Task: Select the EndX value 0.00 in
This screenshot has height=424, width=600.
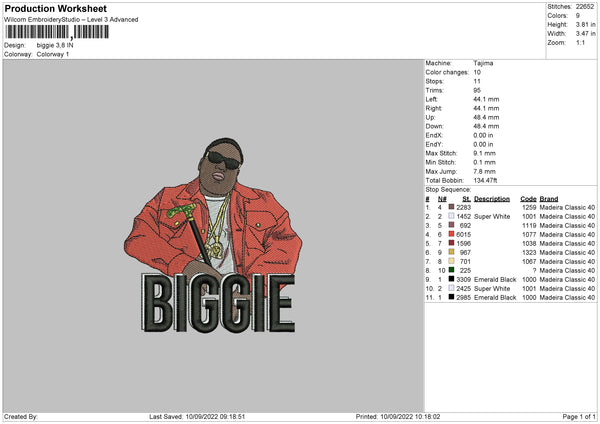Action: click(x=483, y=135)
